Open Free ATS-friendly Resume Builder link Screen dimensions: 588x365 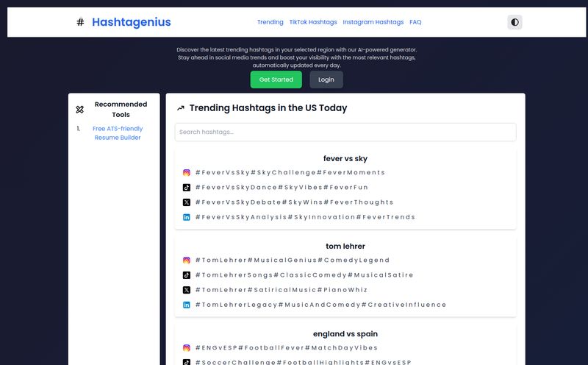click(x=118, y=133)
